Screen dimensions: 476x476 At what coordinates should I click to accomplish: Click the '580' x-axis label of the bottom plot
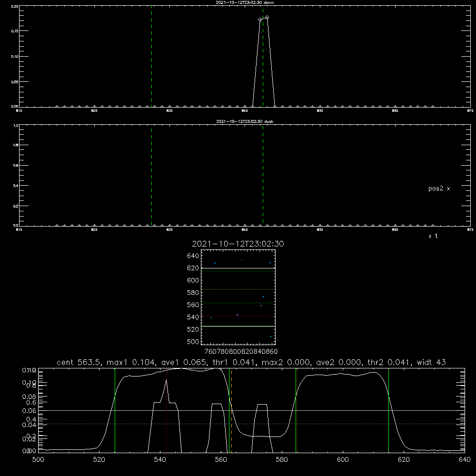pyautogui.click(x=282, y=460)
